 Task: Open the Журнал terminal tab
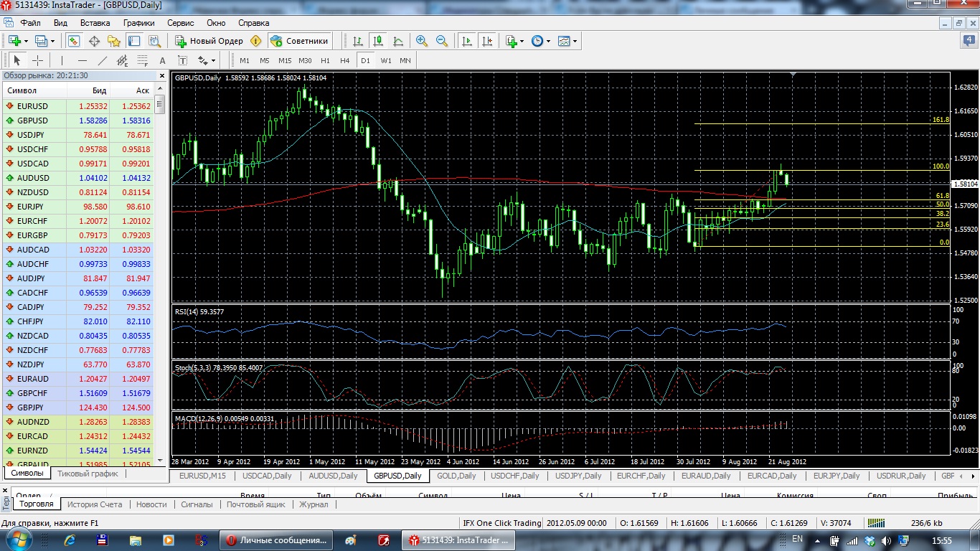(x=314, y=504)
